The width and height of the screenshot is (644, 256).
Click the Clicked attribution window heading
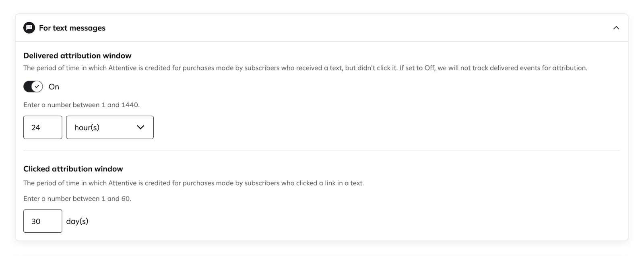(73, 169)
